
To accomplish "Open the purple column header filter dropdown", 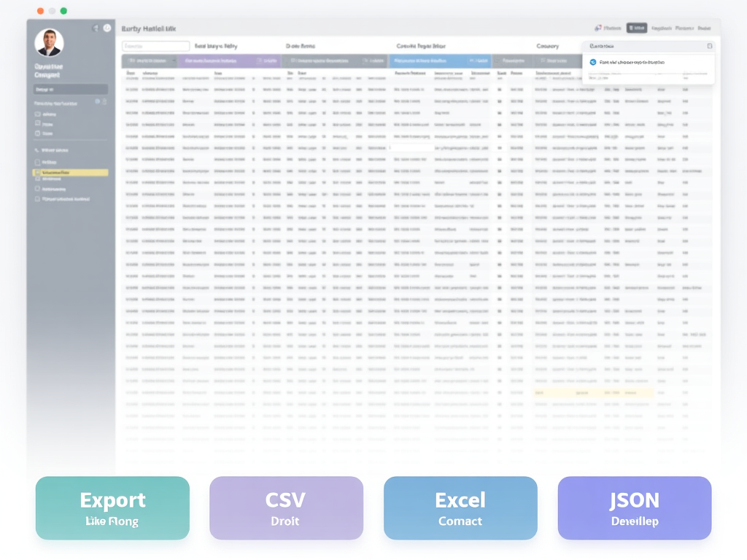I will [258, 61].
